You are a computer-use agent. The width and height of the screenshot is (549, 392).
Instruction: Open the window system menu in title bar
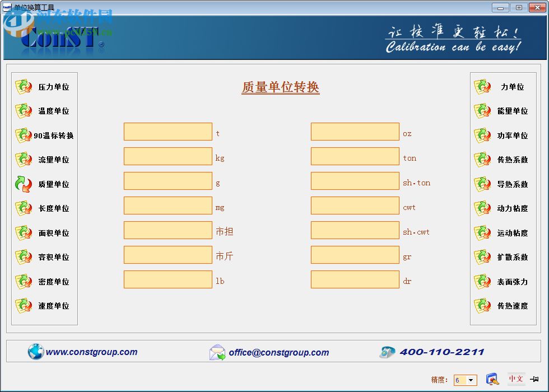tap(7, 7)
